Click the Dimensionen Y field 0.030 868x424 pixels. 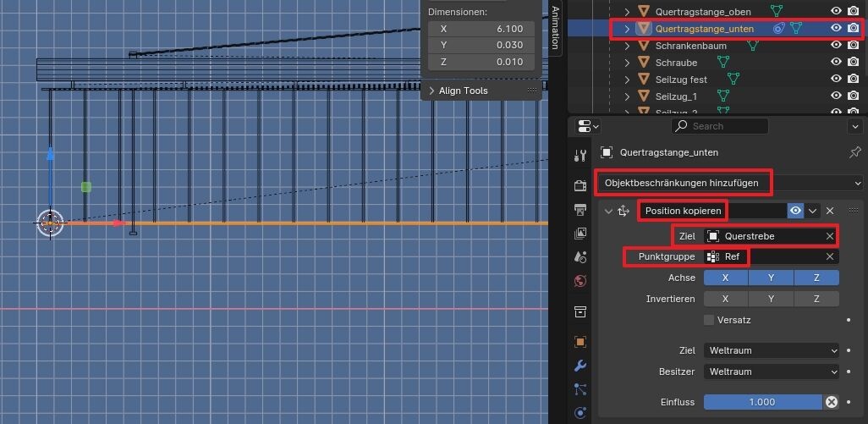coord(481,45)
